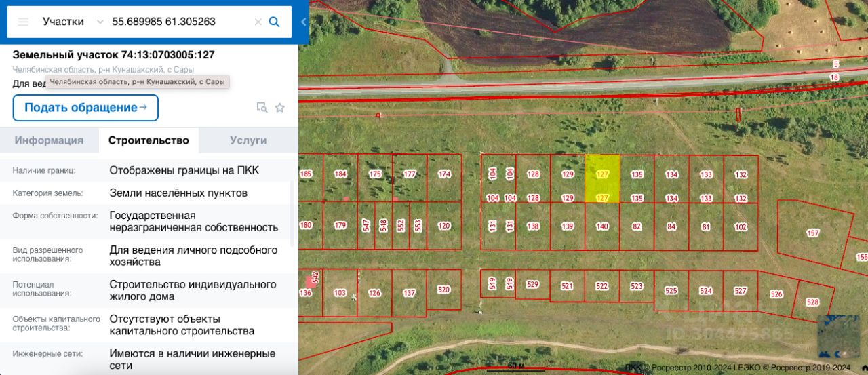The image size is (868, 375).
Task: Switch to the Информация tab
Action: coord(49,140)
